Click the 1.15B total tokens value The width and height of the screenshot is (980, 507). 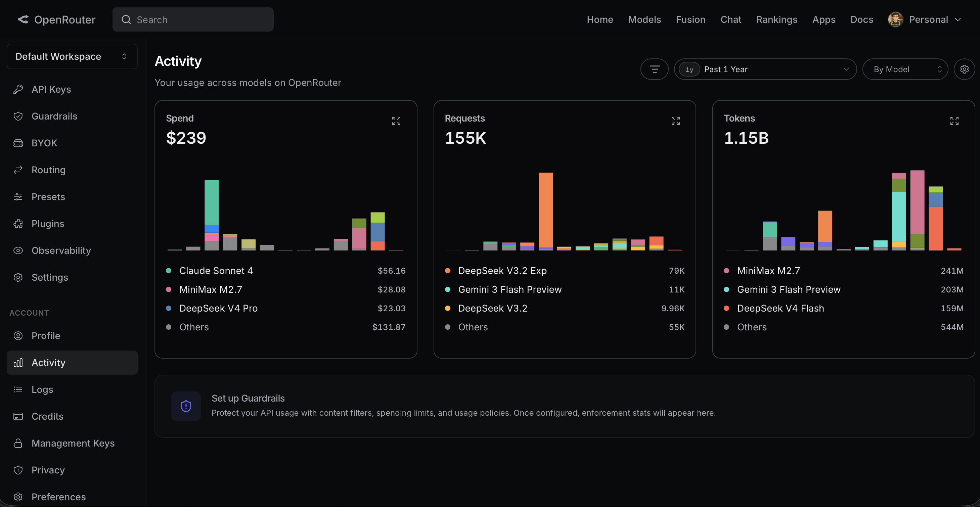pos(746,138)
